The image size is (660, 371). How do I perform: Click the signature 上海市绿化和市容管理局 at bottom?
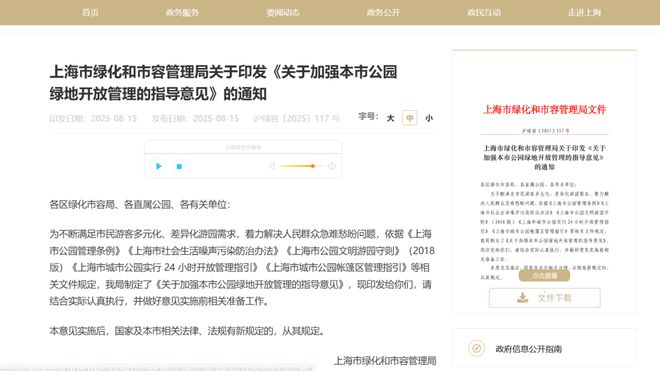point(385,360)
